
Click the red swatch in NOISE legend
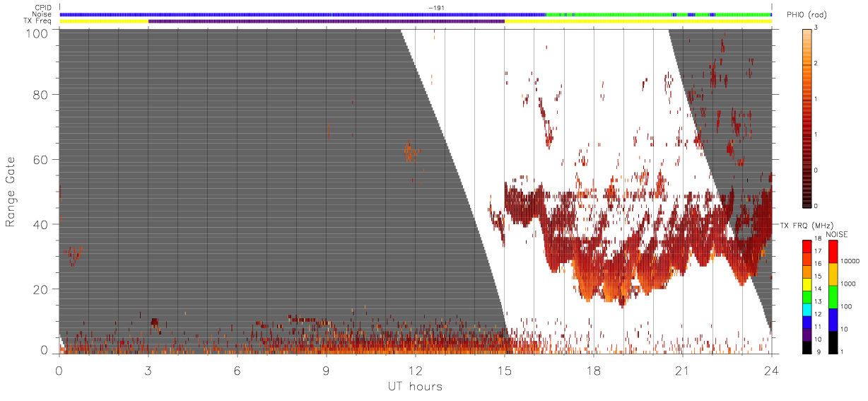tap(833, 251)
